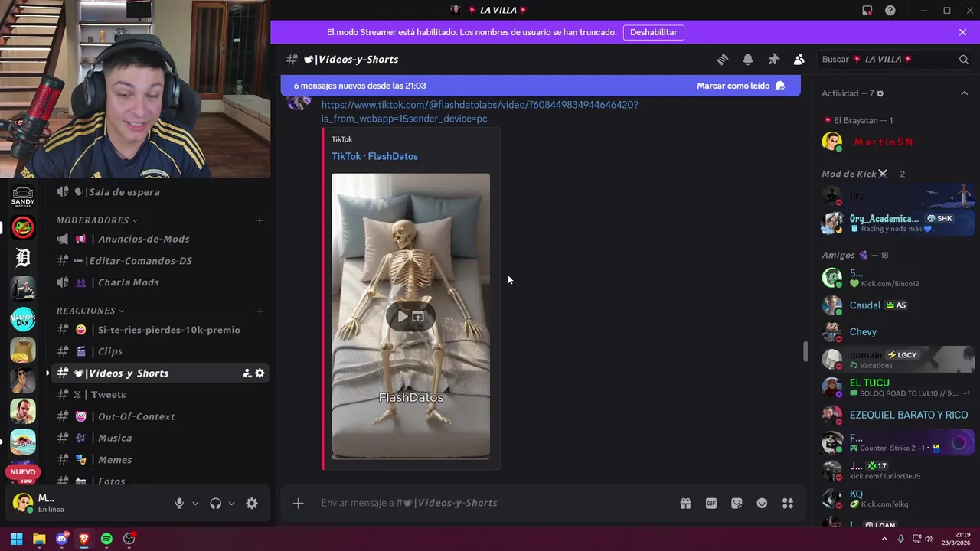Show pinned messages icon
This screenshot has height=551, width=980.
773,59
